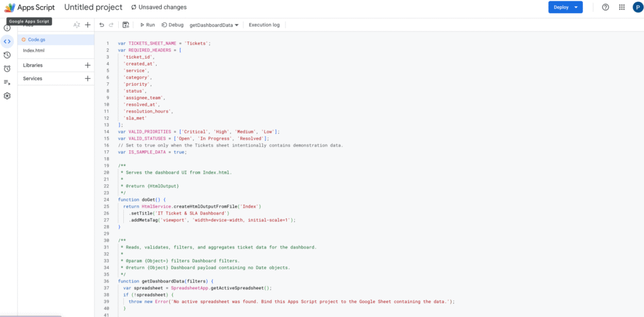Click the Undo arrow in toolbar
Image resolution: width=644 pixels, height=317 pixels.
pyautogui.click(x=102, y=25)
